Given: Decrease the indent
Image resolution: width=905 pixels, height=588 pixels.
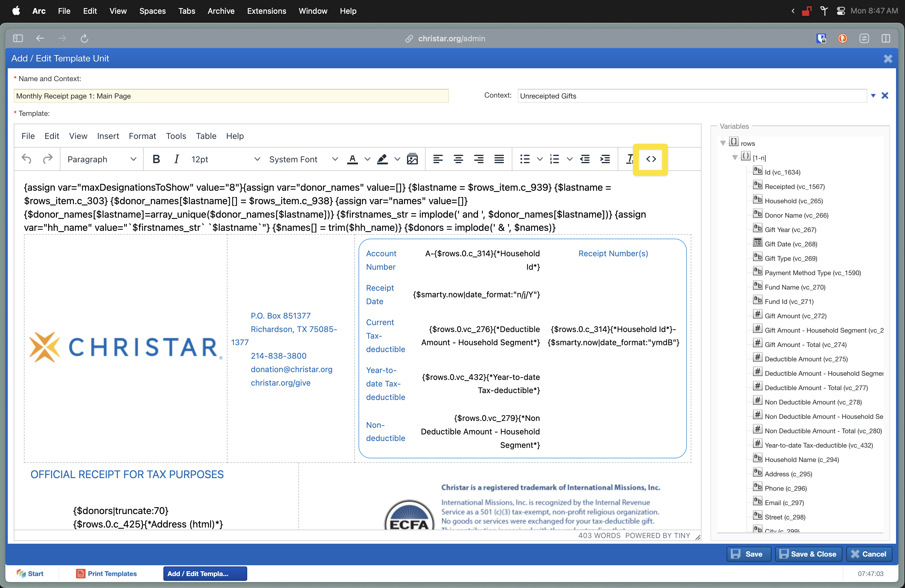Looking at the screenshot, I should point(584,159).
